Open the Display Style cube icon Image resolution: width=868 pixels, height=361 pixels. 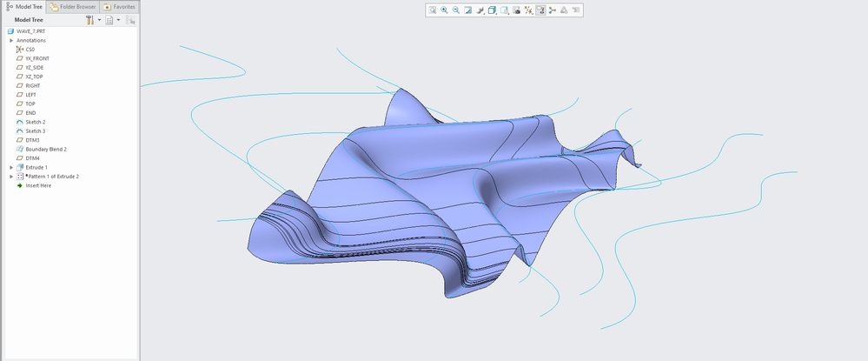point(492,10)
